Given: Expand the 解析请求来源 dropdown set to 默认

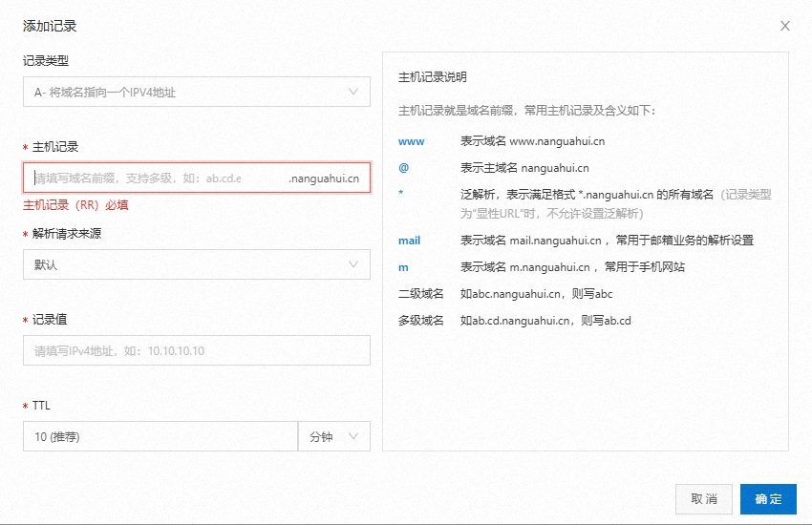Looking at the screenshot, I should point(182,264).
